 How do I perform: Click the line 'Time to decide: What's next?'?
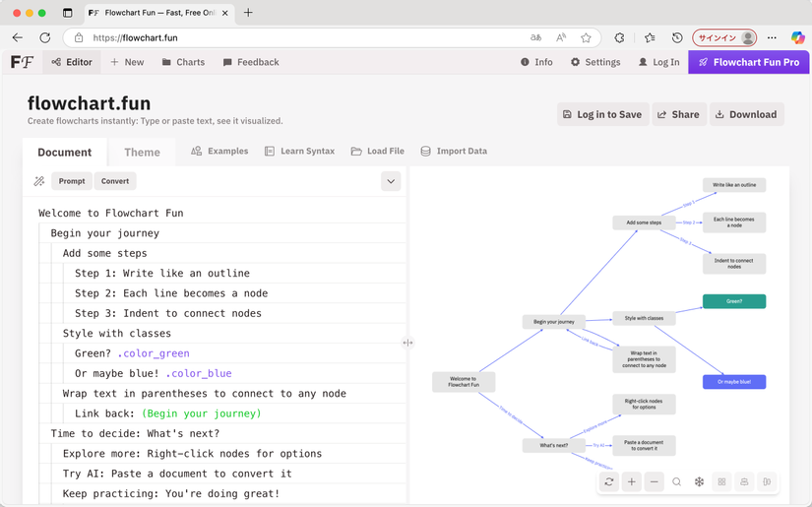point(135,433)
